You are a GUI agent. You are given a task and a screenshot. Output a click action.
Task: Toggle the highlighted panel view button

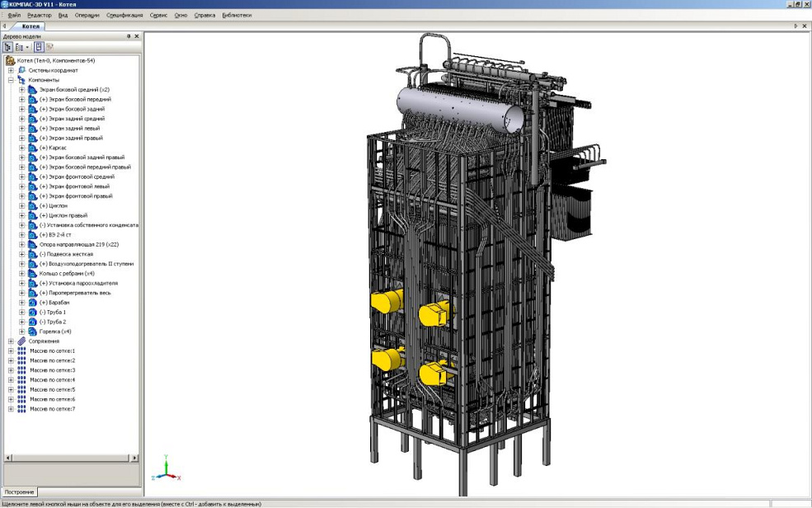[x=39, y=47]
